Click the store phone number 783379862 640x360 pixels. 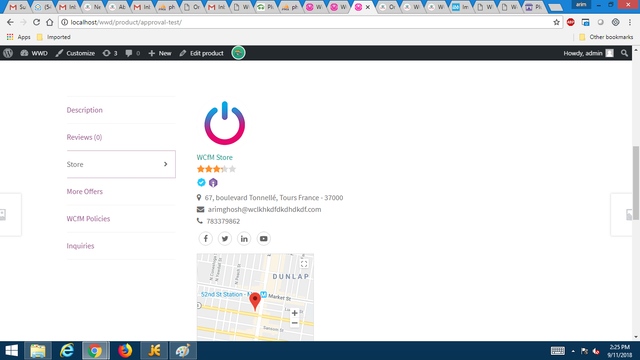tap(223, 221)
